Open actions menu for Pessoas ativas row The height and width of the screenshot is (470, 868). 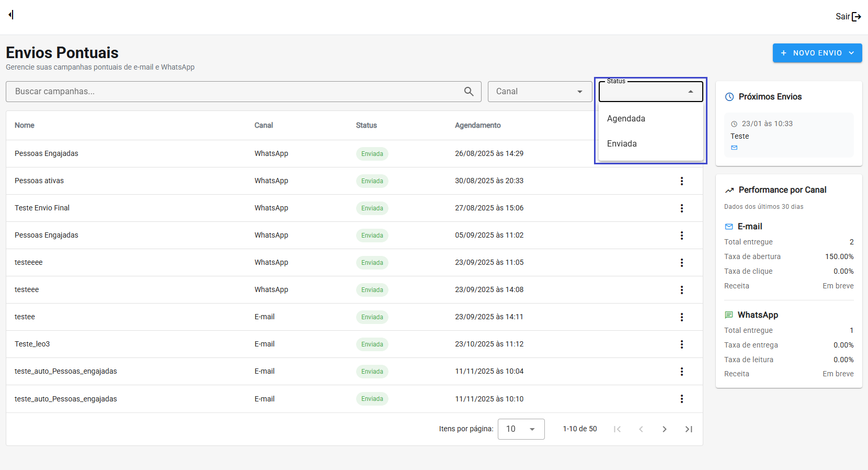point(681,181)
